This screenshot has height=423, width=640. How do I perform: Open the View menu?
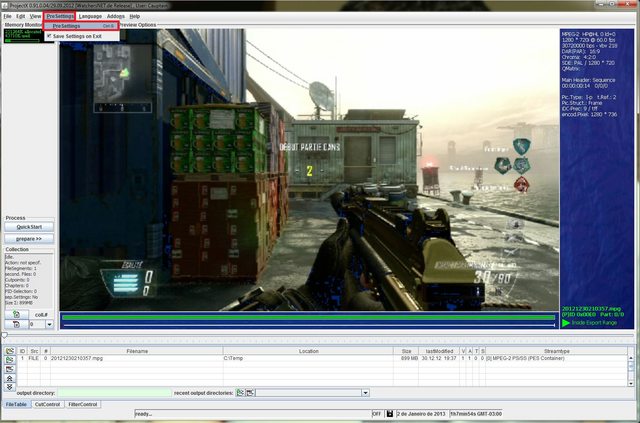35,16
